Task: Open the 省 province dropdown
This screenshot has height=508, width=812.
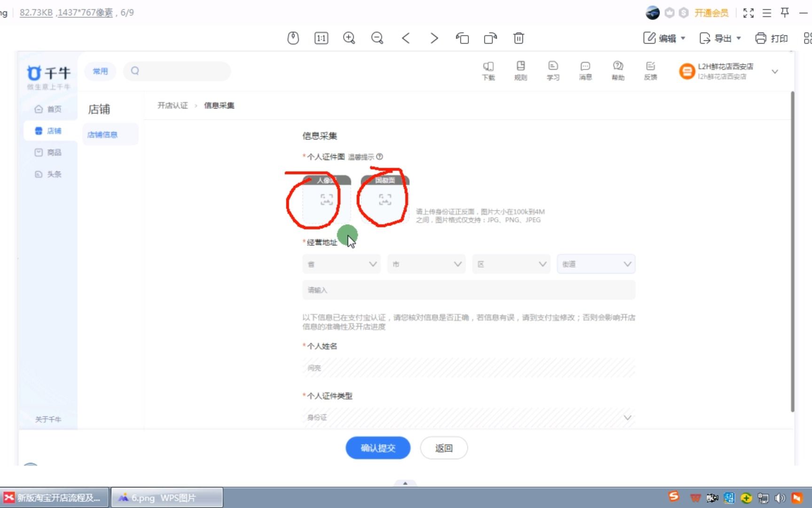Action: (x=342, y=264)
